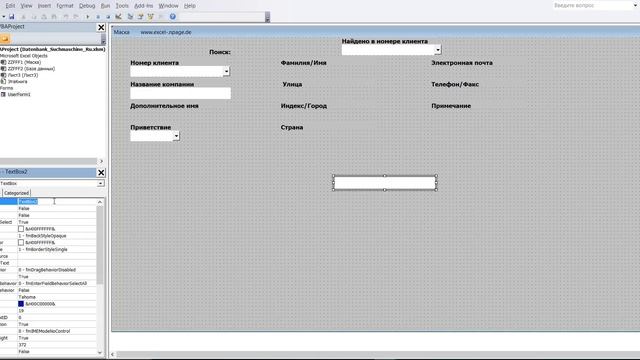Open the View menu
This screenshot has width=640, height=360.
[26, 6]
